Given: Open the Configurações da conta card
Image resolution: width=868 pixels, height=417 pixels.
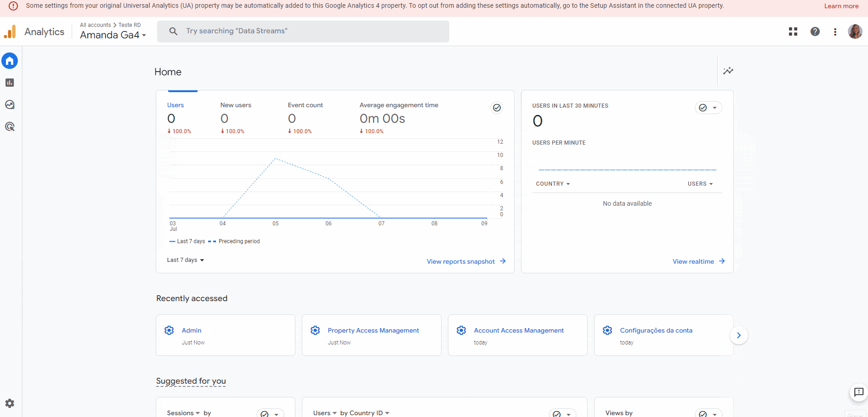Looking at the screenshot, I should pos(664,335).
